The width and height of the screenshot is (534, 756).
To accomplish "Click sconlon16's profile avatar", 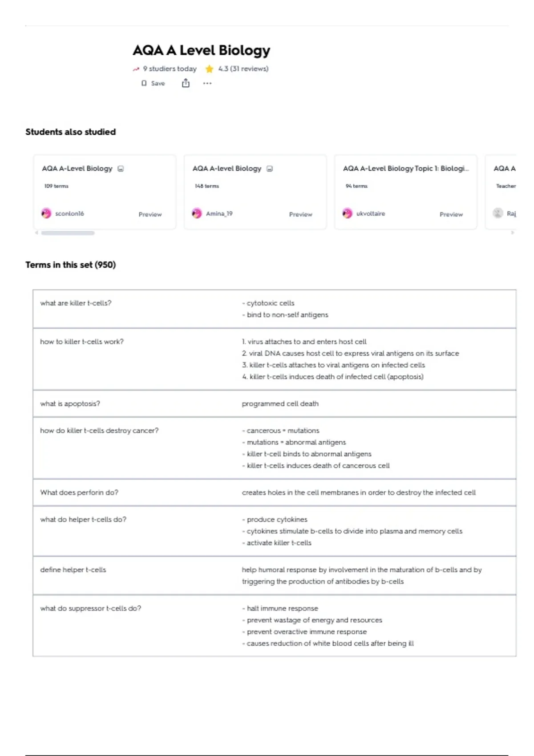I will [x=46, y=213].
